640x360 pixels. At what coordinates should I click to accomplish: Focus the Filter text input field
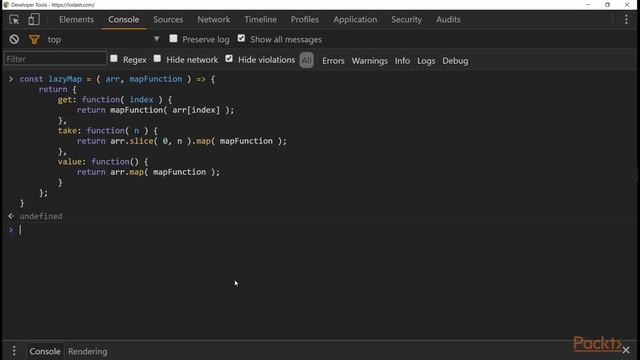tap(56, 59)
